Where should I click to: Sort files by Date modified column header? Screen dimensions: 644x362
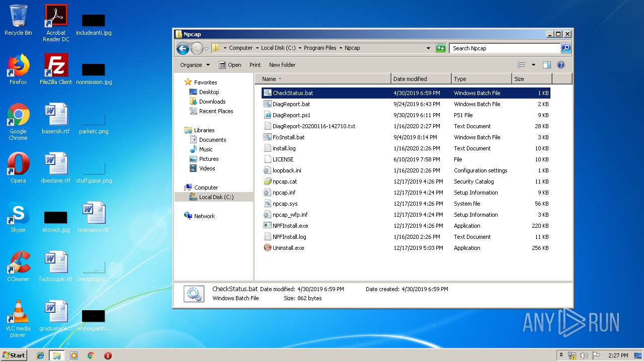pyautogui.click(x=421, y=79)
